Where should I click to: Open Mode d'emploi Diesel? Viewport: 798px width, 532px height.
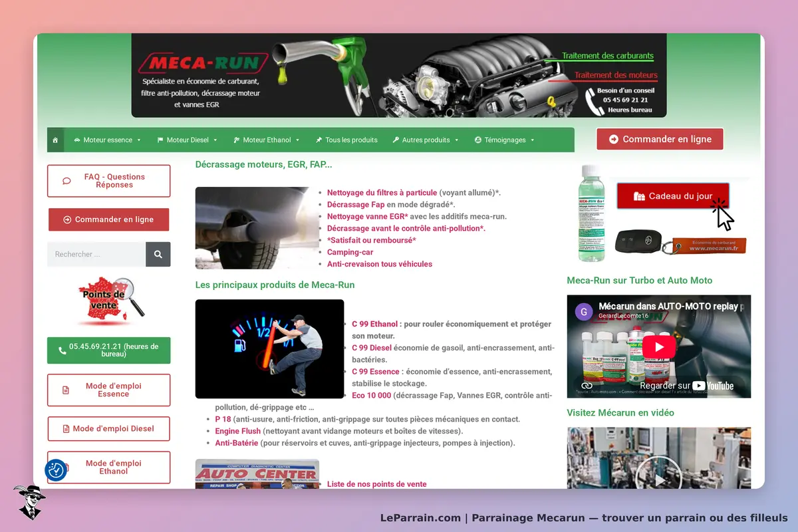click(x=108, y=429)
